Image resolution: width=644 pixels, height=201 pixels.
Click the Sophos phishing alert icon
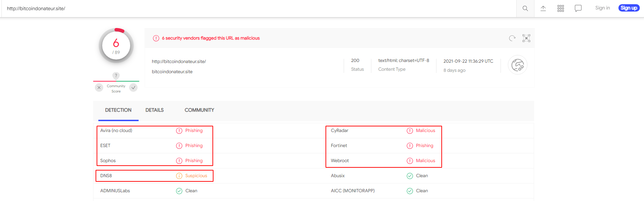click(x=179, y=161)
